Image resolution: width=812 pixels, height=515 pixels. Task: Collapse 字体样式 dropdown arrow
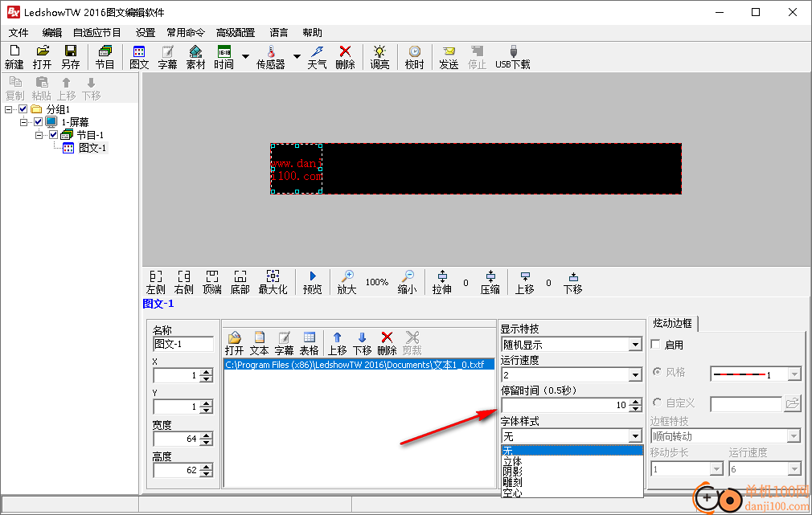pos(635,436)
